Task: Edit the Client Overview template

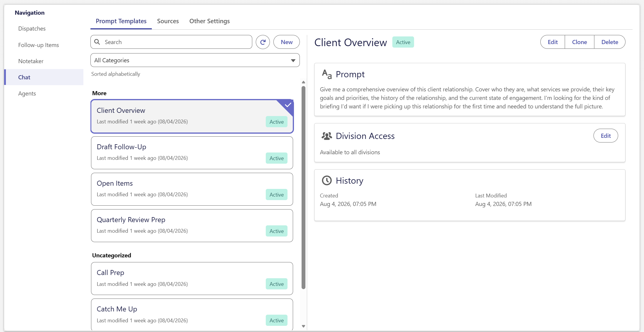Action: (552, 42)
